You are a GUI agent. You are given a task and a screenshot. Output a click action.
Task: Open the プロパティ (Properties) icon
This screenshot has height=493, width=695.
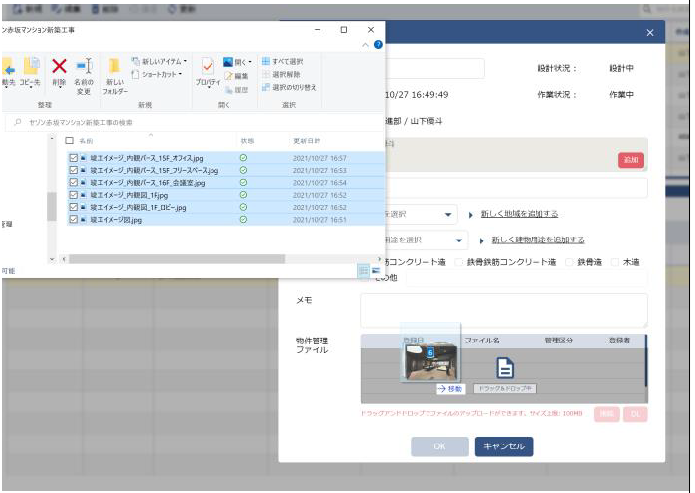coord(207,72)
